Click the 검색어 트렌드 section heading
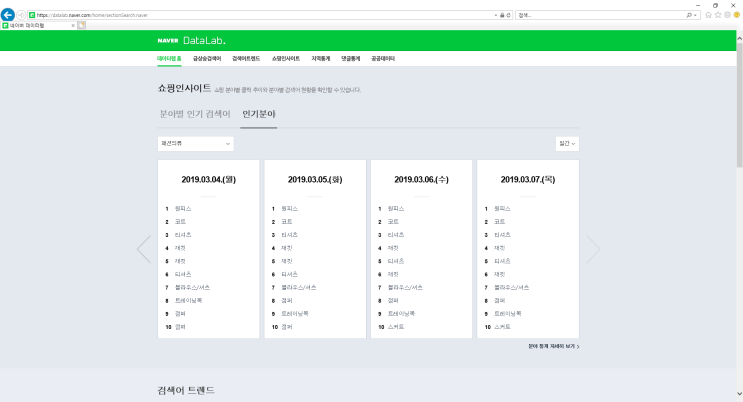 click(186, 391)
